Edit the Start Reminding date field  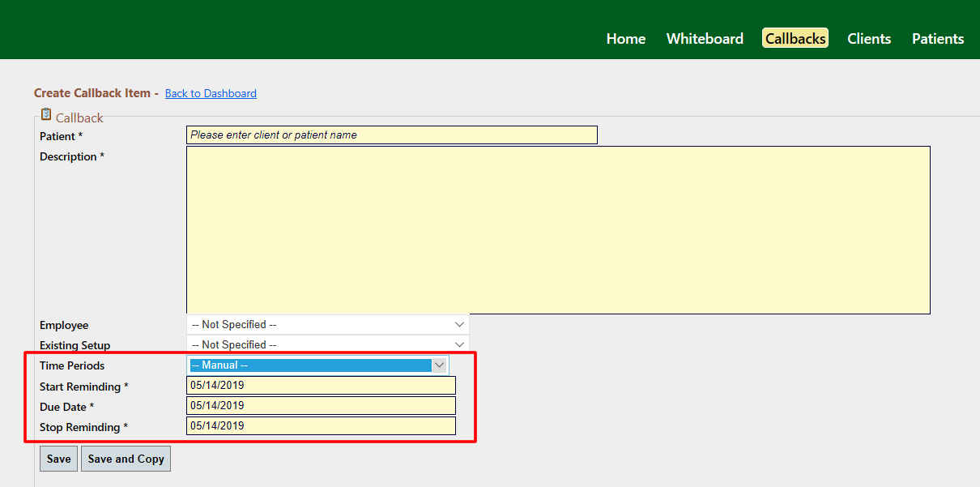[x=321, y=385]
